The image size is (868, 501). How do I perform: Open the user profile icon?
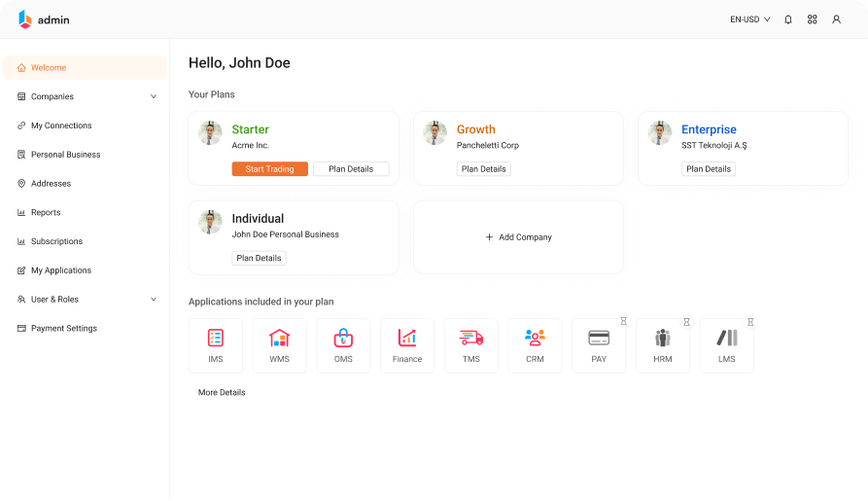coord(837,19)
